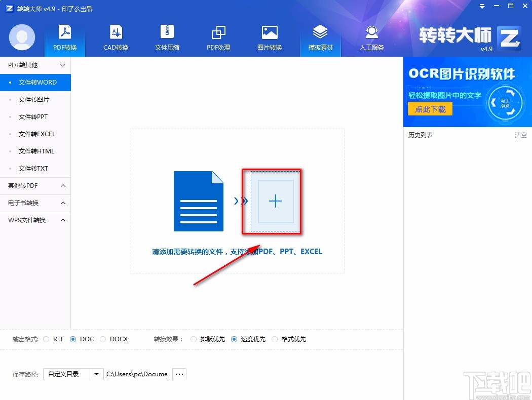The image size is (532, 400).
Task: Open 人工服务 customer service
Action: (x=371, y=38)
